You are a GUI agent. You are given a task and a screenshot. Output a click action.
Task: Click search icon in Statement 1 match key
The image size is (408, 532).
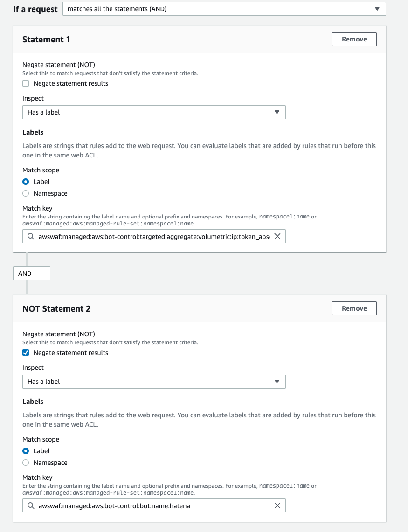tap(31, 237)
